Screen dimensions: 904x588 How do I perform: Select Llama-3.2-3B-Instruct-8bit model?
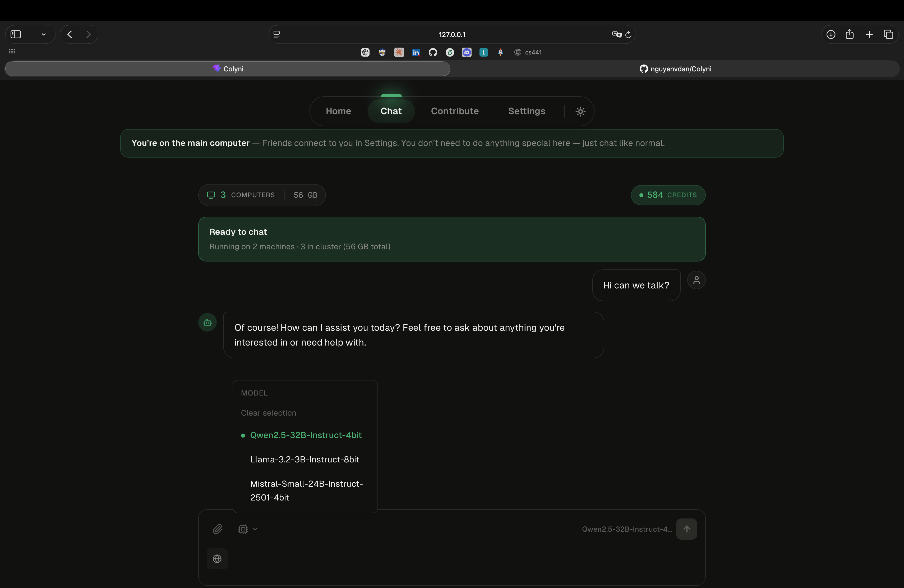[x=304, y=459]
